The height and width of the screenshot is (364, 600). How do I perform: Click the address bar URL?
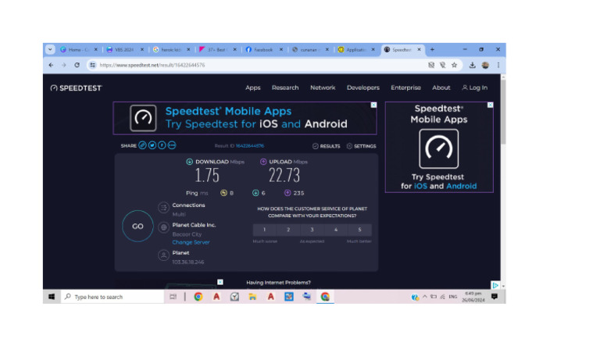click(152, 65)
